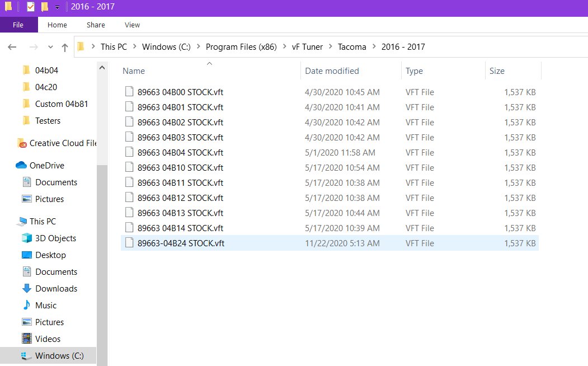Expand chevron after vF Tuner breadcrumb

331,46
